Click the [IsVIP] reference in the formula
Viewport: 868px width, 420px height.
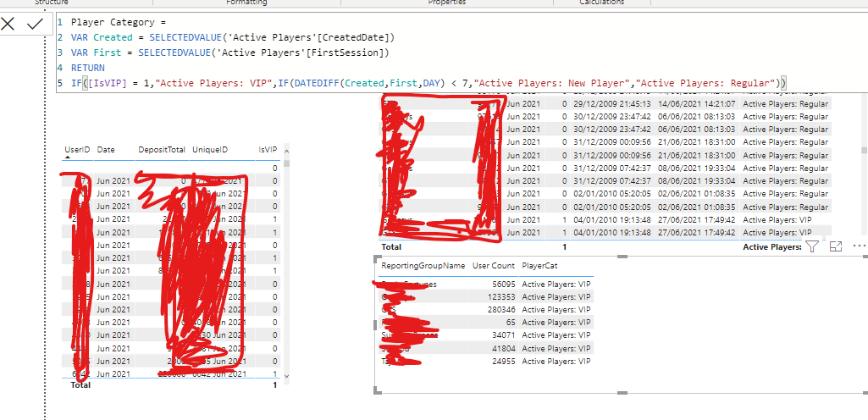[107, 83]
